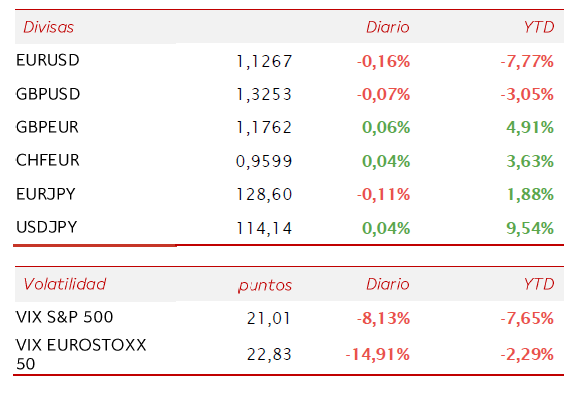Click the EURUSD YTD value -7,77%
Viewport: 578px width, 395px height.
click(x=527, y=61)
